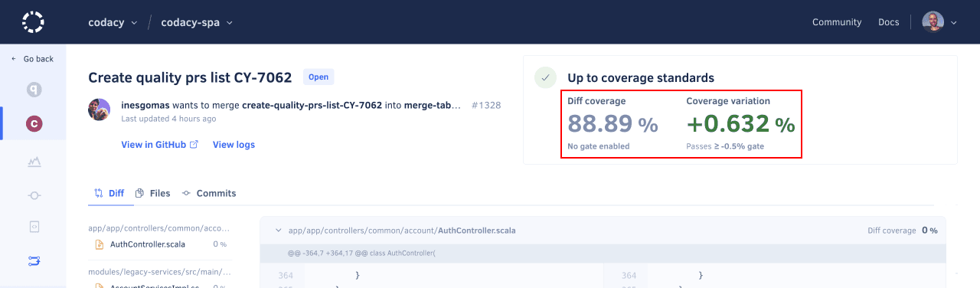Click the Open status badge
This screenshot has height=288, width=980.
tap(318, 77)
